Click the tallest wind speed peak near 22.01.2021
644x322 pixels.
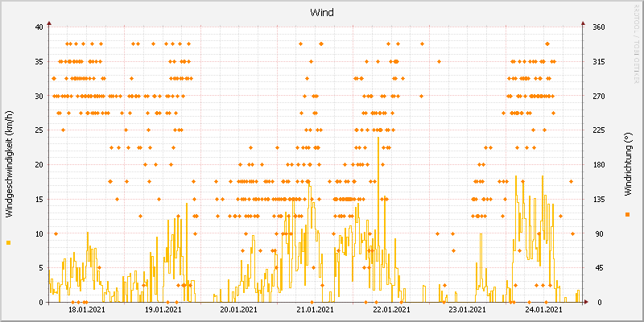click(378, 138)
